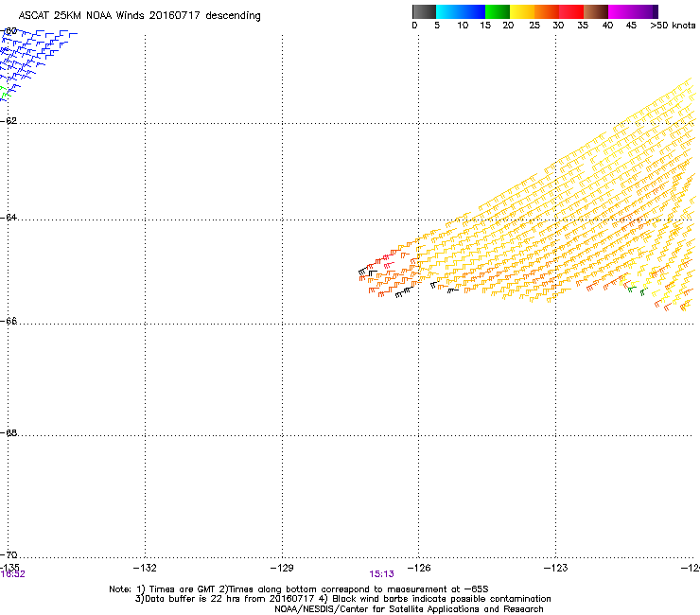Screen dimensions: 700x615
Task: Click the purple time stamp '15:13'
Action: (382, 574)
